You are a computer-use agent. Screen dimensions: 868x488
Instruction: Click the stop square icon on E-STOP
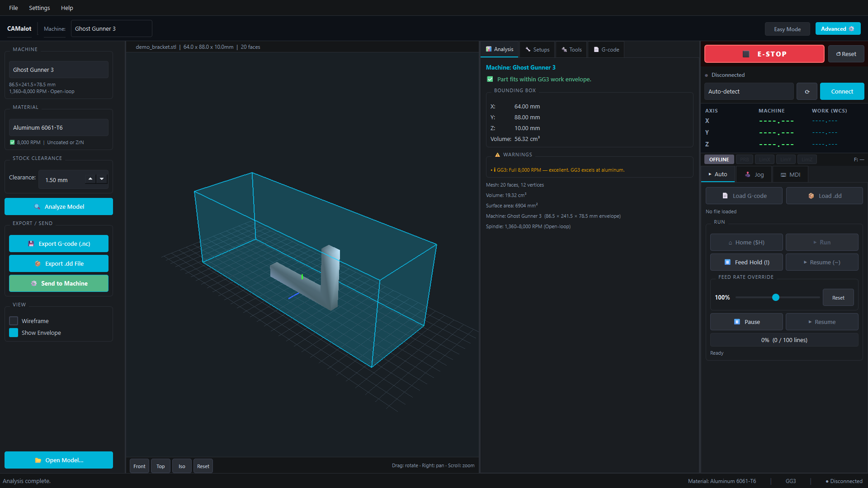click(746, 54)
